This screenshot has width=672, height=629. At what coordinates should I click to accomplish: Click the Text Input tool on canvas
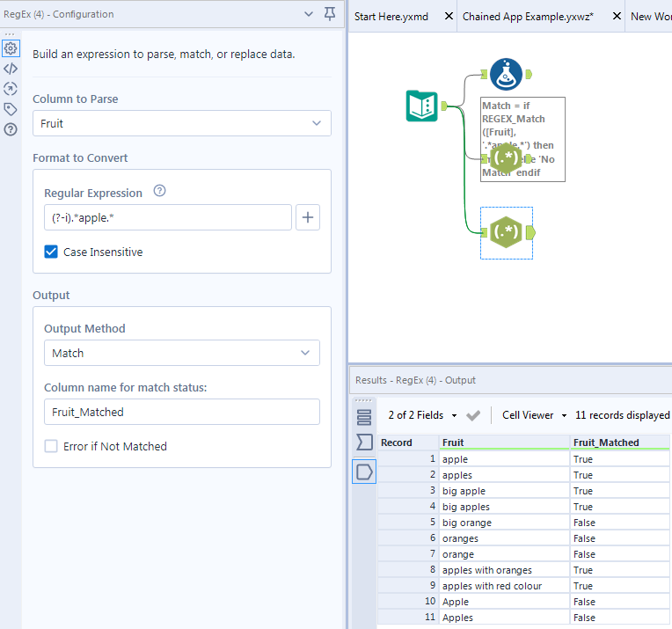coord(422,106)
